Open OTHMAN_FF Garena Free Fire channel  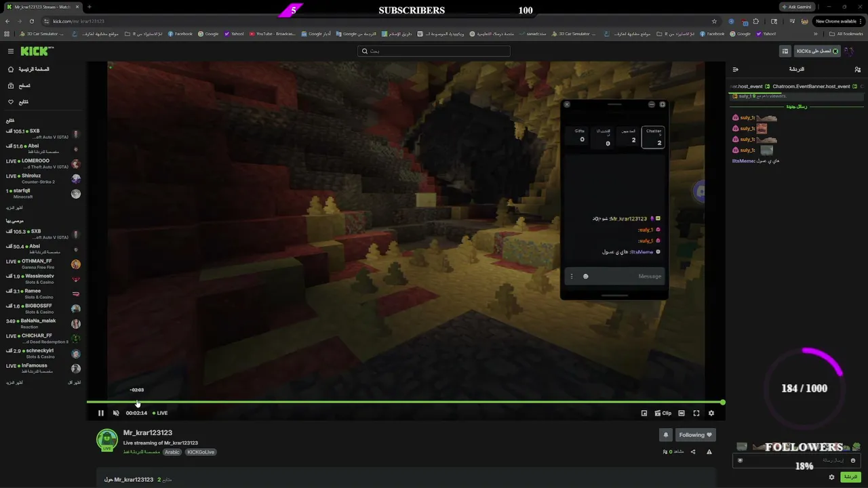point(43,264)
